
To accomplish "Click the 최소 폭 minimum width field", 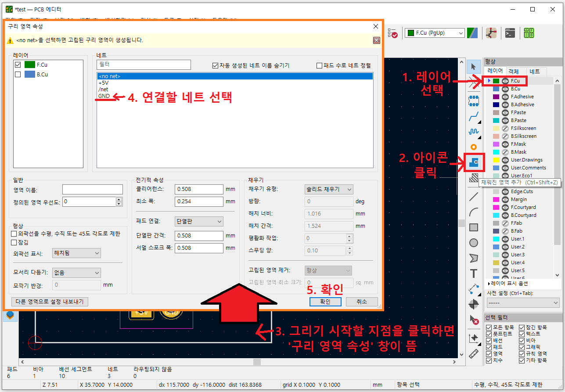I will 199,201.
